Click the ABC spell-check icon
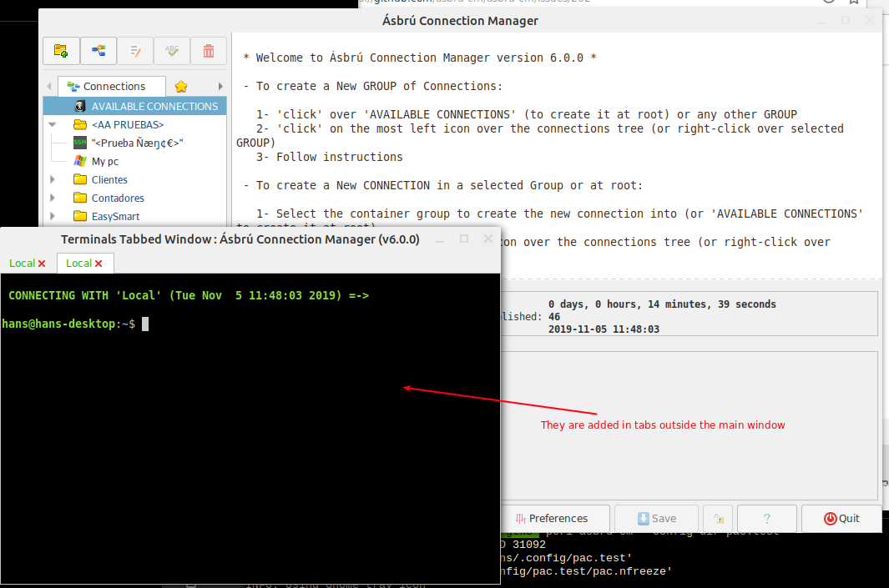Screen dimensions: 889x588 (171, 51)
